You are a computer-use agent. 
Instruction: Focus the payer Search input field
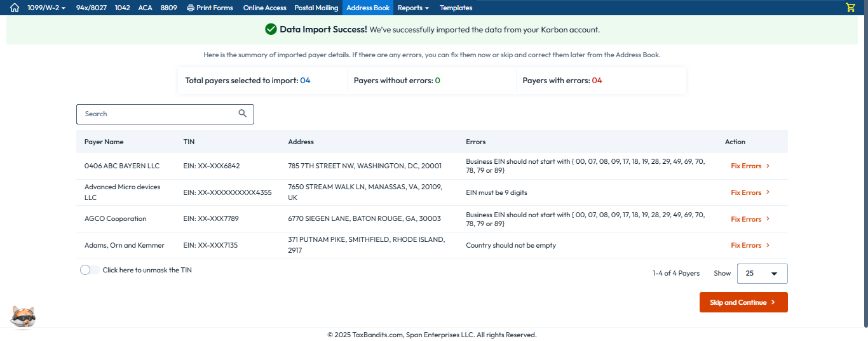(165, 114)
